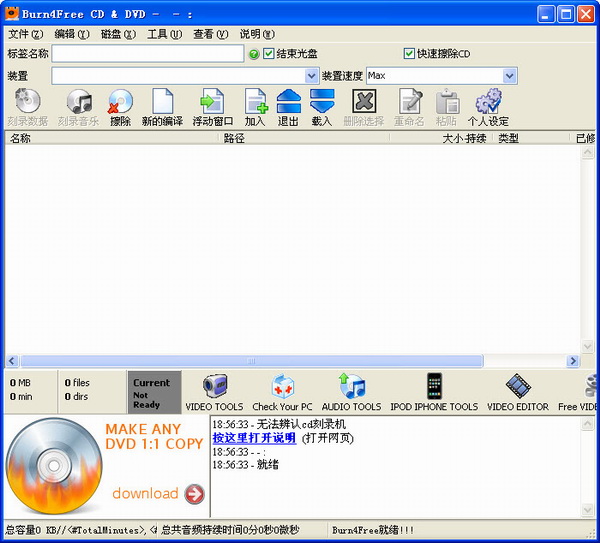
Task: Click the log line 18:56:33 - 就绪
Action: click(x=246, y=465)
